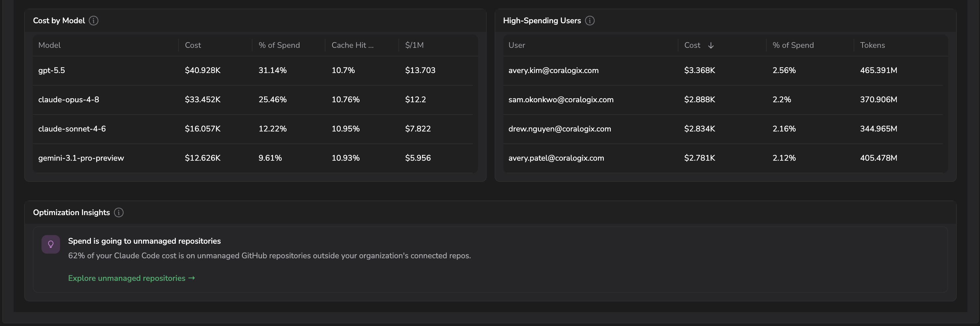
Task: Click the 2.56% user spend value
Action: pos(784,70)
